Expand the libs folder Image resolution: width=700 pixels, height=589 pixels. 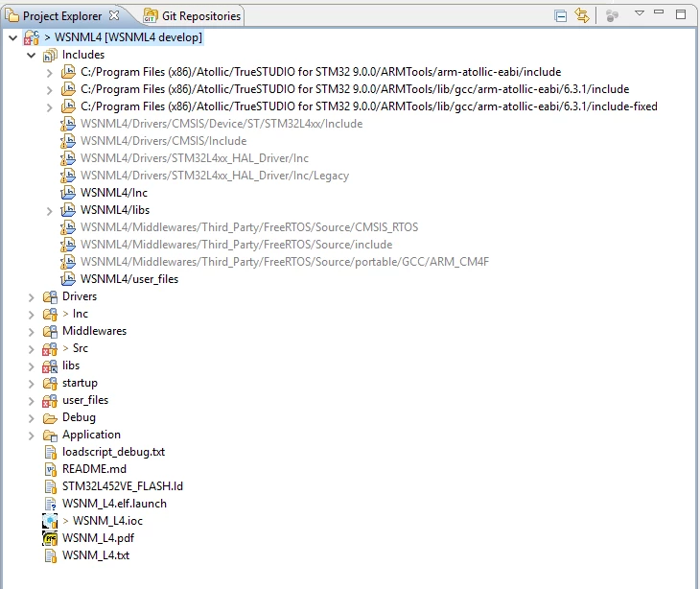32,366
